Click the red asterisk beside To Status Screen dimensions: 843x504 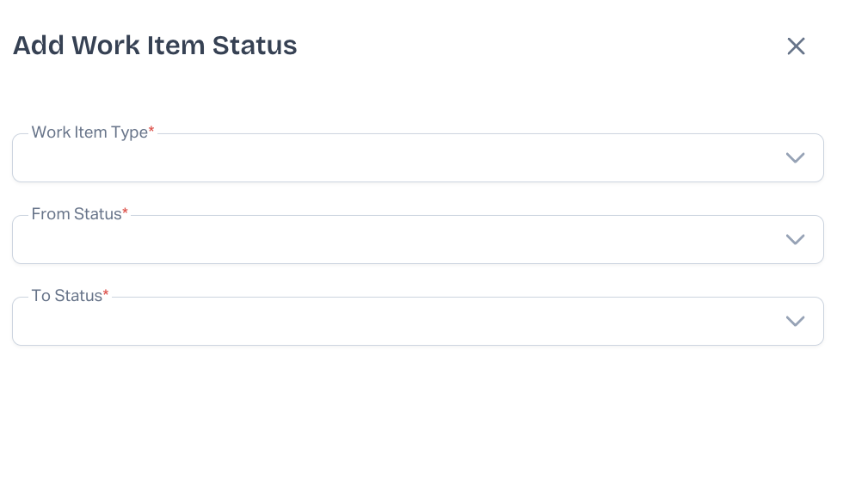coord(106,294)
